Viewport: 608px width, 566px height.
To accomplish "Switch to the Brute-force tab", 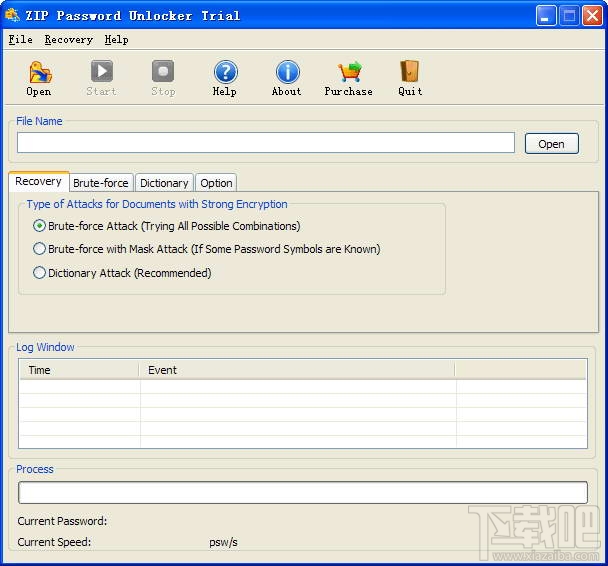I will pyautogui.click(x=101, y=183).
